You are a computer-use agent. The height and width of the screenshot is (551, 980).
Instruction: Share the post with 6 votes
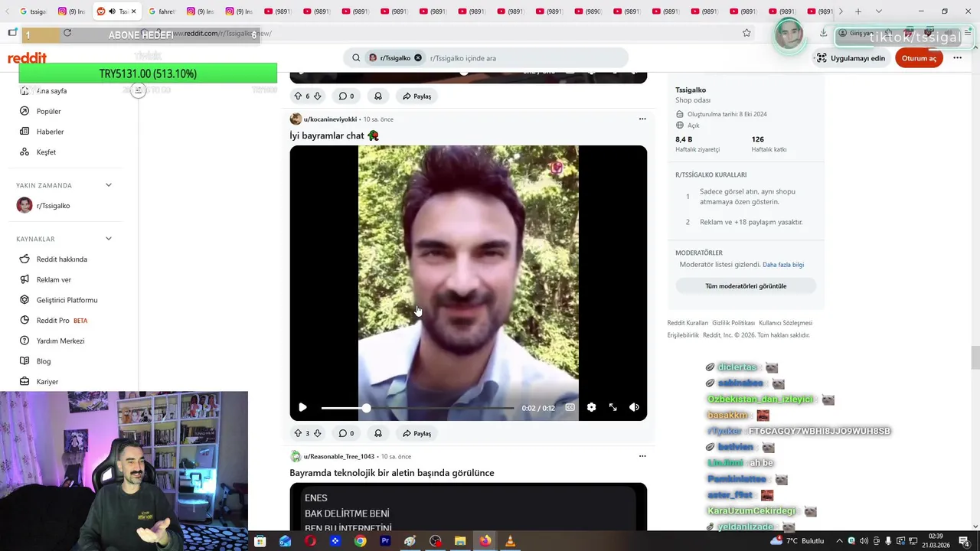(417, 96)
